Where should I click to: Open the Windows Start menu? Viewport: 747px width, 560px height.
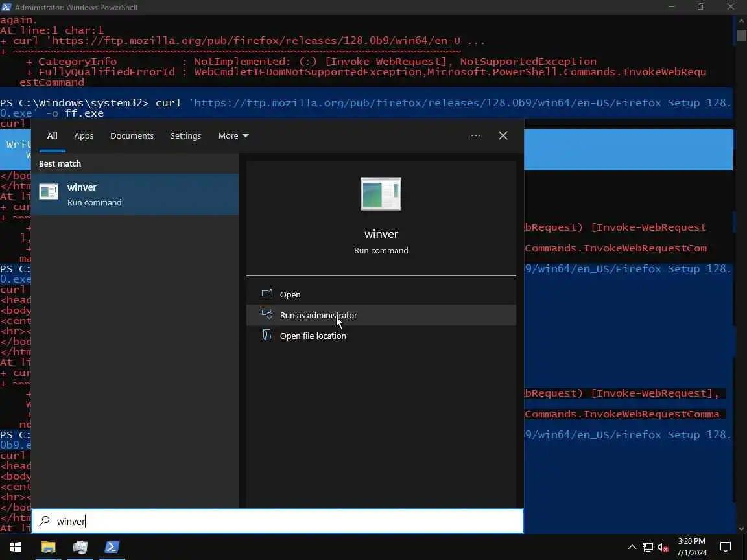click(x=16, y=546)
